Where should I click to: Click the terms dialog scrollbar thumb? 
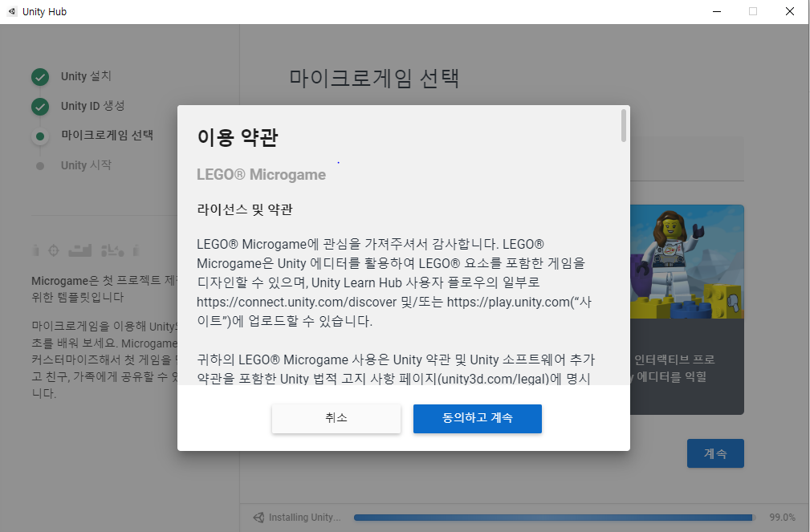coord(624,125)
